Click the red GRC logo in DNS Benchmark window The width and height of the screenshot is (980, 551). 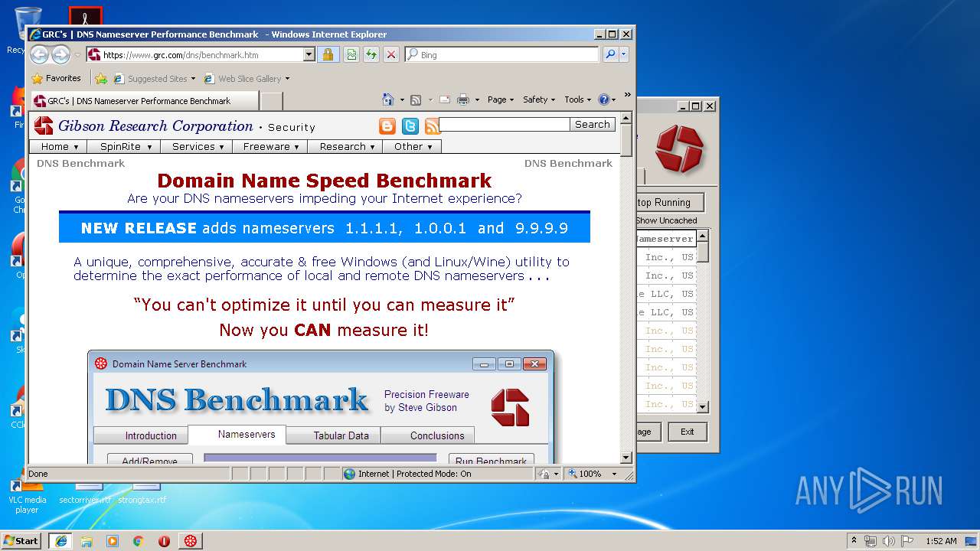click(x=679, y=149)
